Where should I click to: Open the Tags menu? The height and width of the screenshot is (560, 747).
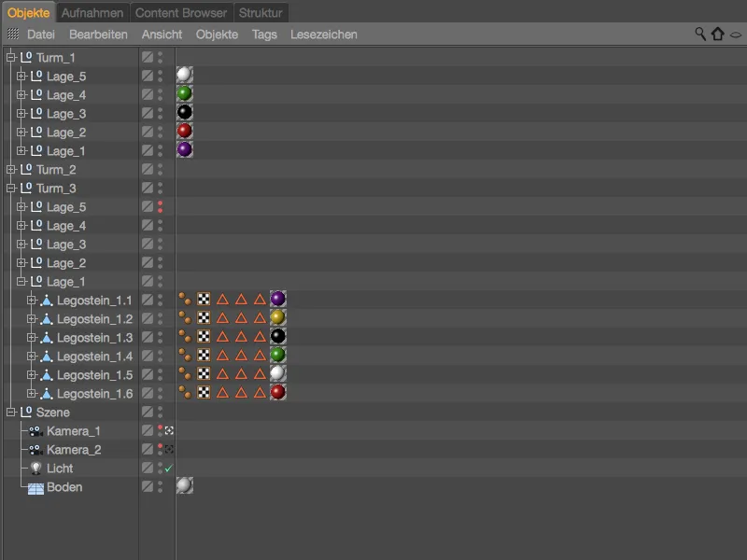pyautogui.click(x=264, y=35)
